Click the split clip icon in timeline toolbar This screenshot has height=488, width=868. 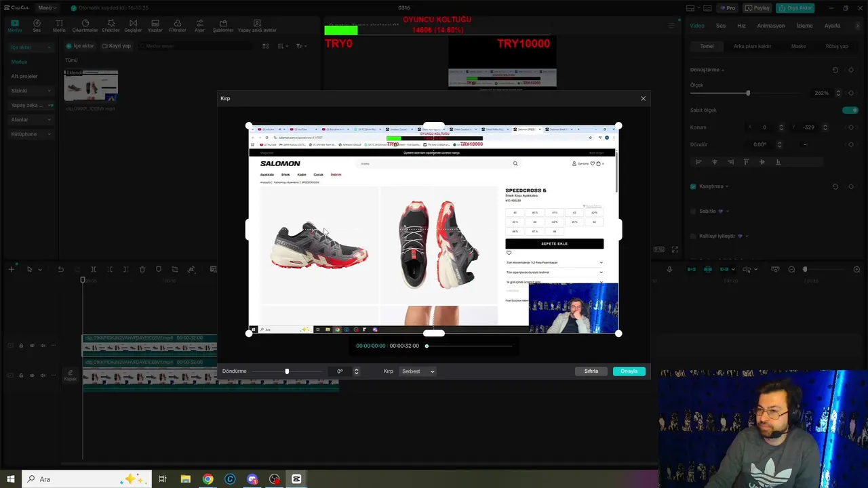[93, 270]
